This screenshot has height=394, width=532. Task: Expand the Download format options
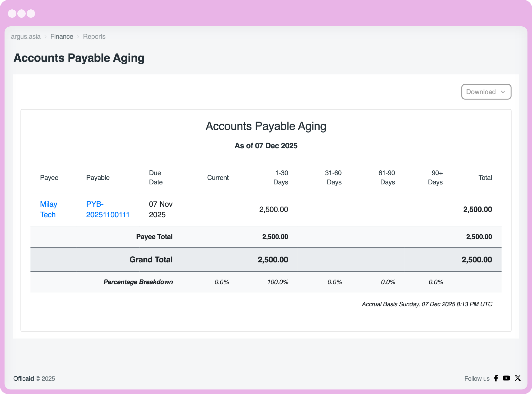click(486, 92)
